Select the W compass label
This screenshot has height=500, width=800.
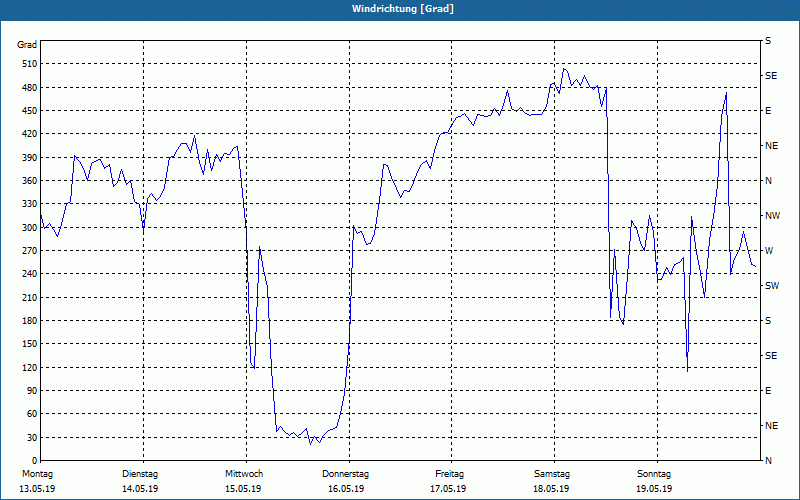[769, 251]
